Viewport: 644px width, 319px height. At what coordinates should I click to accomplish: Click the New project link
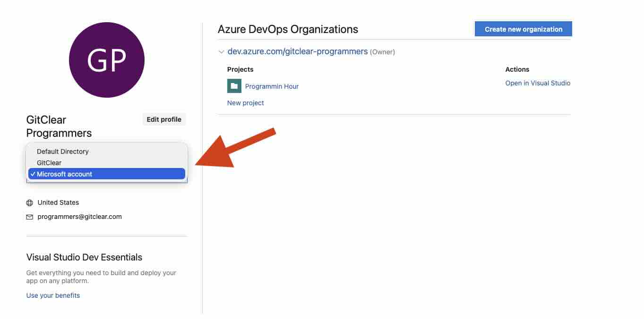pyautogui.click(x=245, y=103)
